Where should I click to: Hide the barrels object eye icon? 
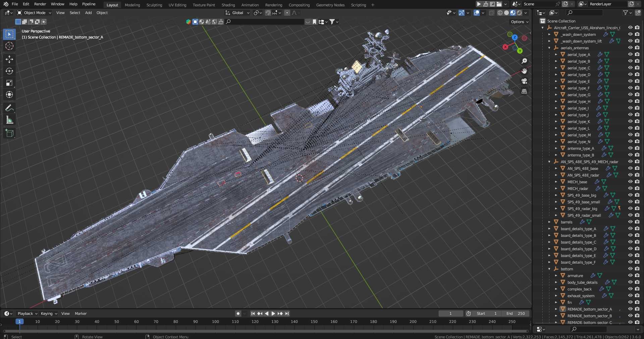pos(630,222)
